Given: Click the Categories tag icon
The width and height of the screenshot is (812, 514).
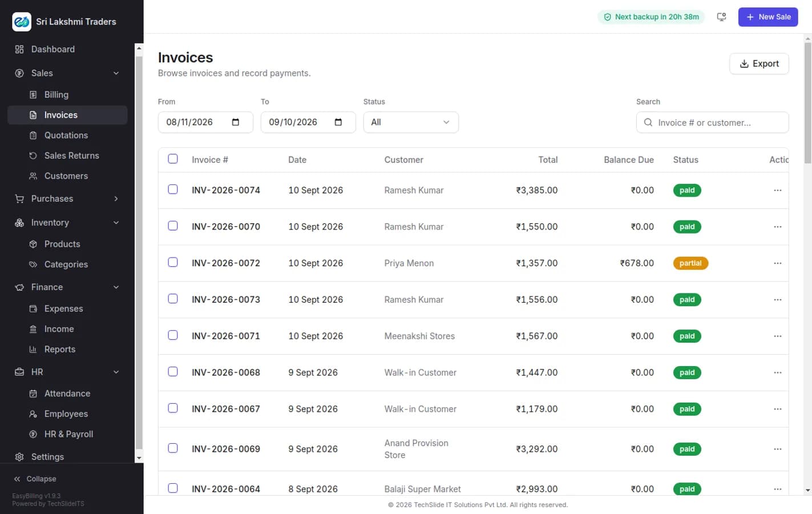Looking at the screenshot, I should [33, 264].
